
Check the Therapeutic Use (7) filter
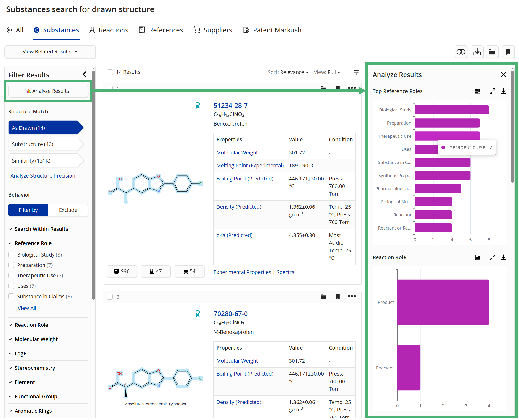[x=11, y=275]
